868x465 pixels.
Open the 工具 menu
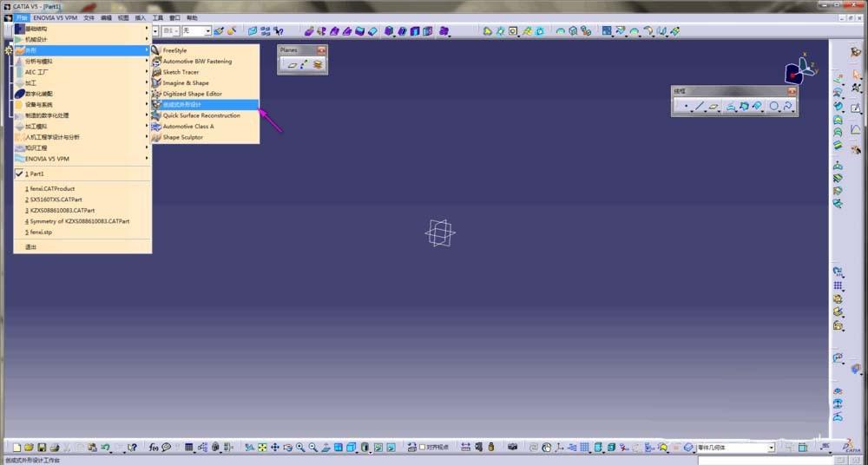pyautogui.click(x=157, y=17)
